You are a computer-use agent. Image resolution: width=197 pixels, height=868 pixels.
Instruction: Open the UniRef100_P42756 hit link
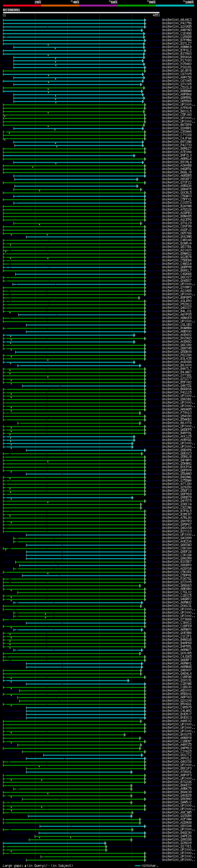[x=176, y=23]
